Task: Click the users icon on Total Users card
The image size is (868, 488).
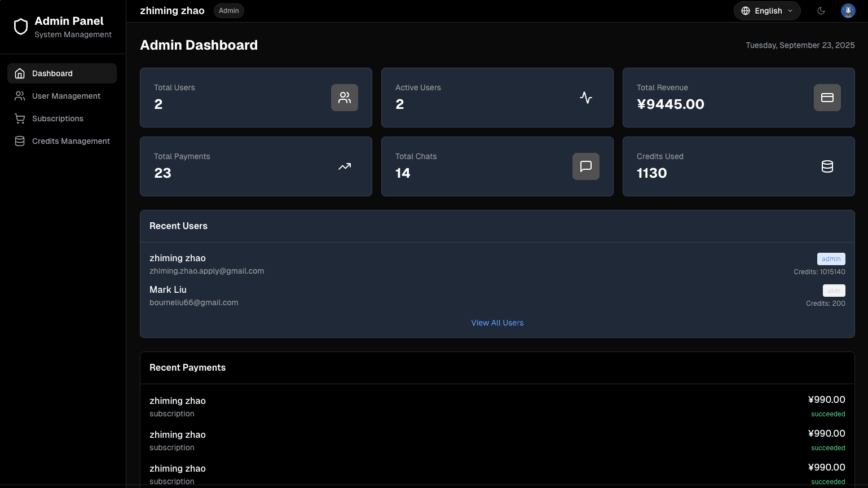Action: click(x=344, y=98)
